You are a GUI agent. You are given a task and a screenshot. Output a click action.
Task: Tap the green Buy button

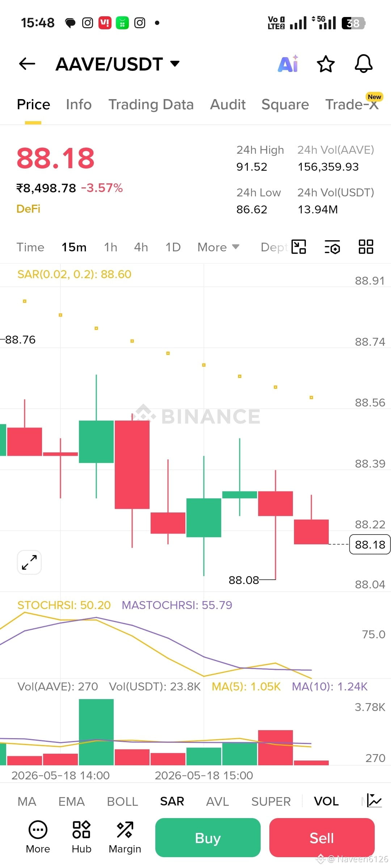208,838
